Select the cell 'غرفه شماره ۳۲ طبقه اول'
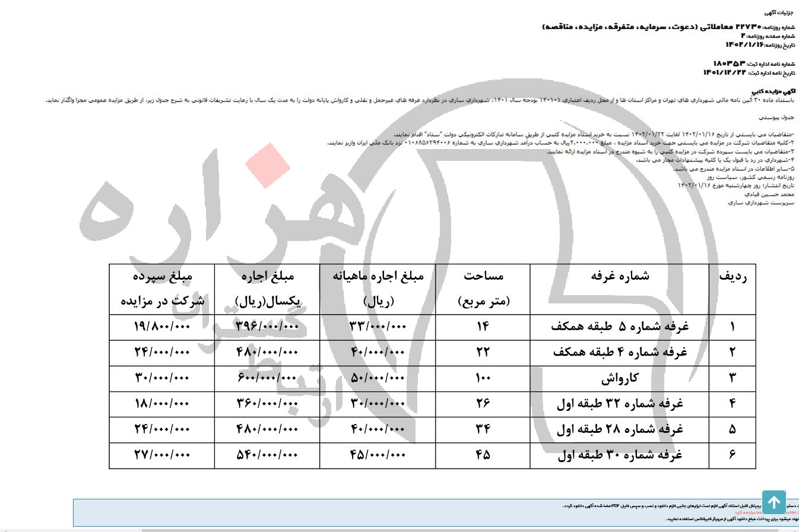The image size is (799, 532). pyautogui.click(x=620, y=404)
